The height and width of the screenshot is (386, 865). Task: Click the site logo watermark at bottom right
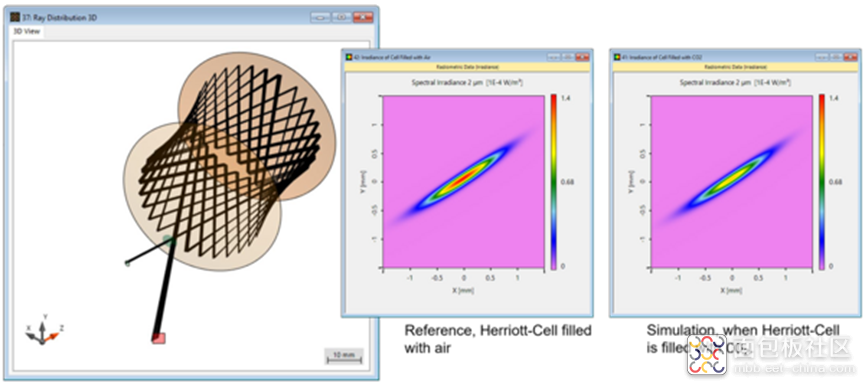point(708,354)
